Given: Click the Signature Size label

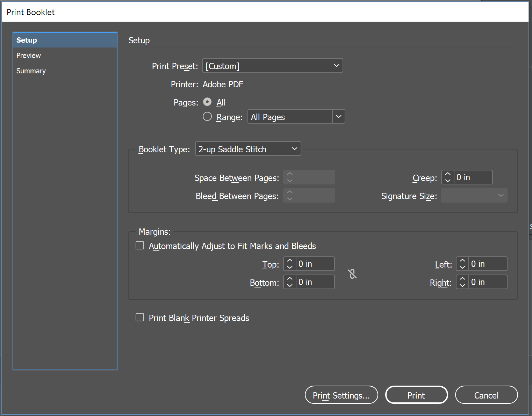Looking at the screenshot, I should coord(409,196).
